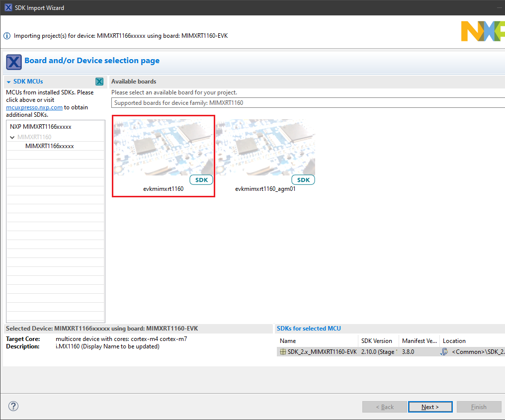Image resolution: width=505 pixels, height=420 pixels.
Task: Sort SDK table by SDK Version column
Action: coord(377,341)
